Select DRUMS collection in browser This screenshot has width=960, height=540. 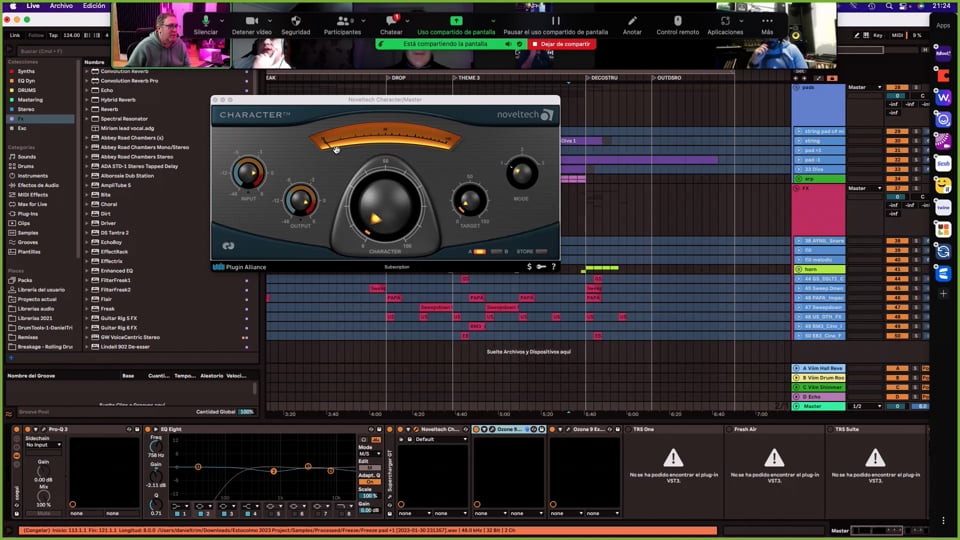point(26,90)
